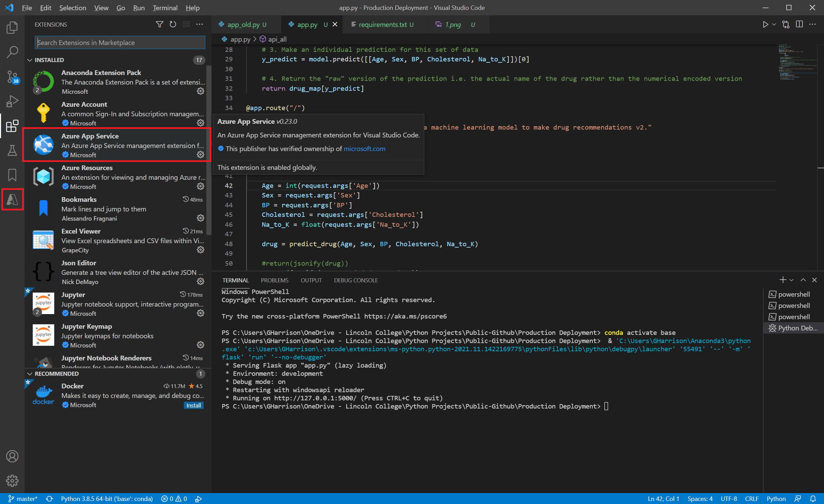
Task: Open the File menu
Action: pyautogui.click(x=27, y=8)
